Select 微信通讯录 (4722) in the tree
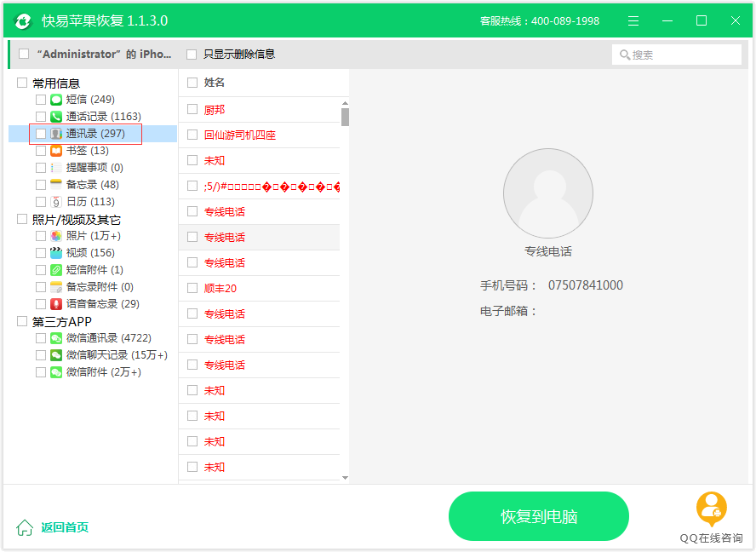Image resolution: width=756 pixels, height=552 pixels. (108, 338)
